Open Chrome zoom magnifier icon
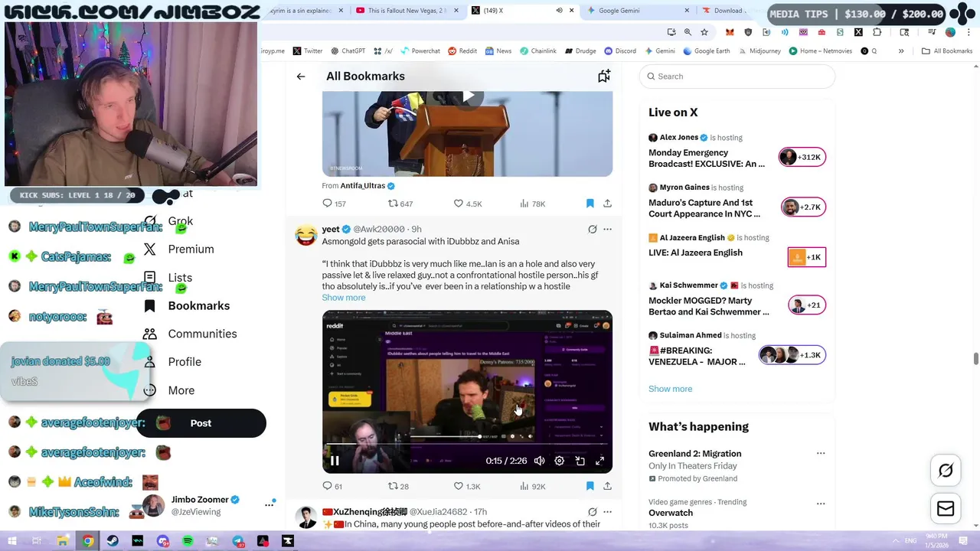Viewport: 980px width, 551px height. [688, 32]
